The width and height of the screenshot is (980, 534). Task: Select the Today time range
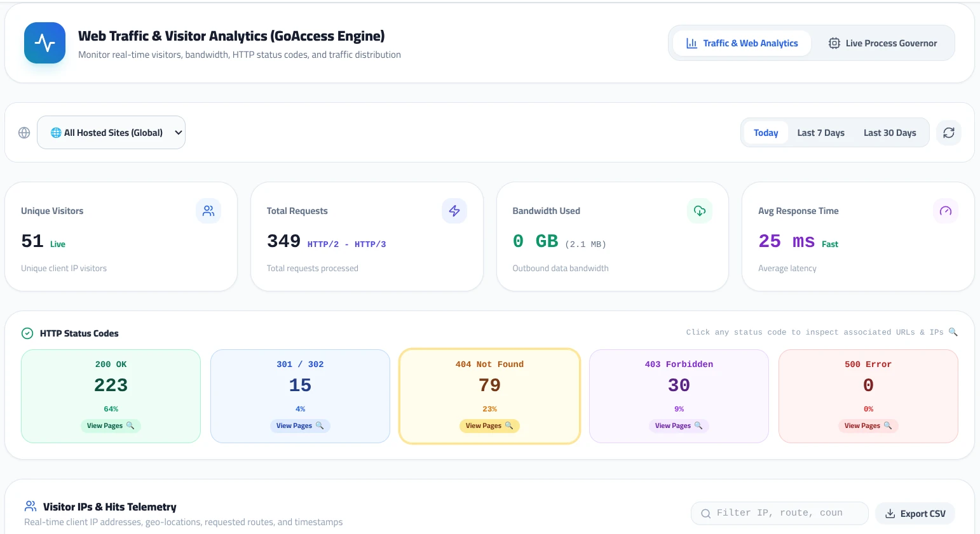click(766, 133)
